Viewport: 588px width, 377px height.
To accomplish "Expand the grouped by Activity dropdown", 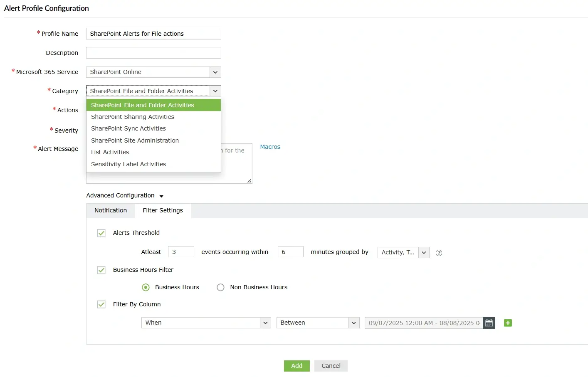I will tap(424, 252).
